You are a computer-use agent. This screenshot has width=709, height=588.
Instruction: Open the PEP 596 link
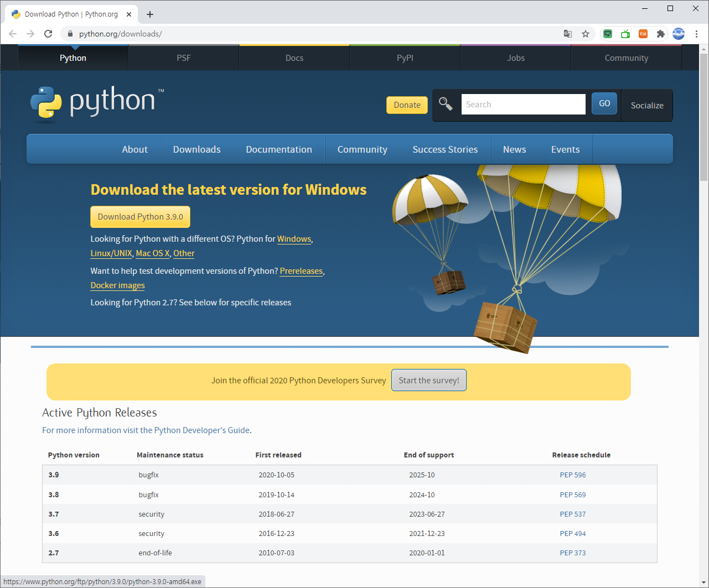pos(573,475)
